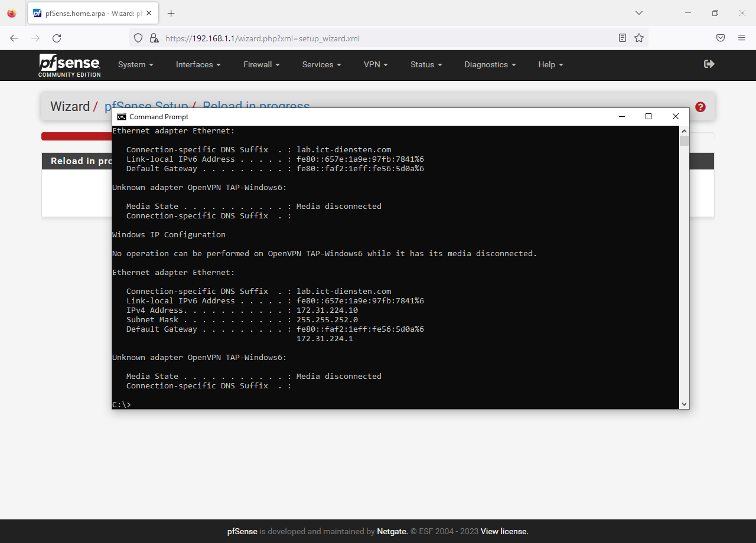This screenshot has width=756, height=543.
Task: Expand the Diagnostics menu
Action: point(490,65)
